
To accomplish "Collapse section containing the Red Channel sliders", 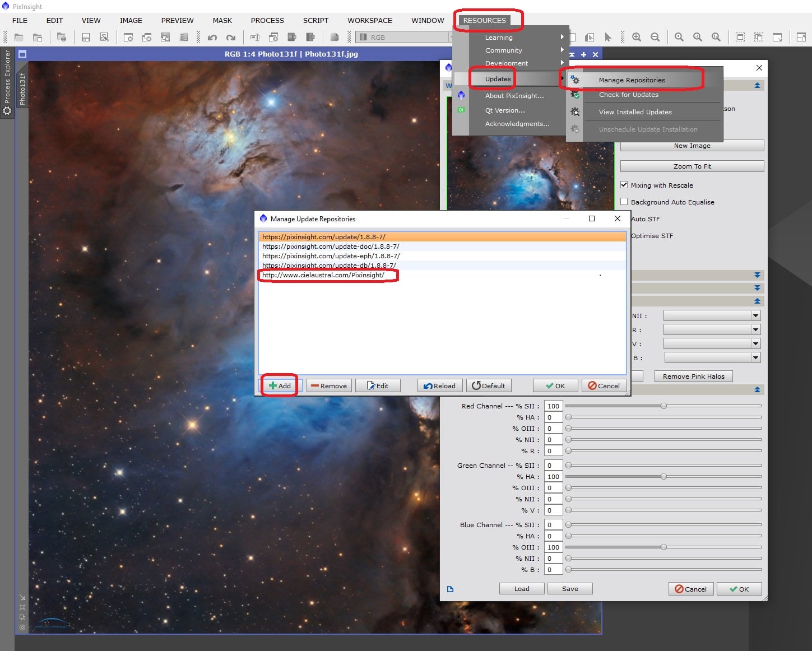I will (x=757, y=389).
